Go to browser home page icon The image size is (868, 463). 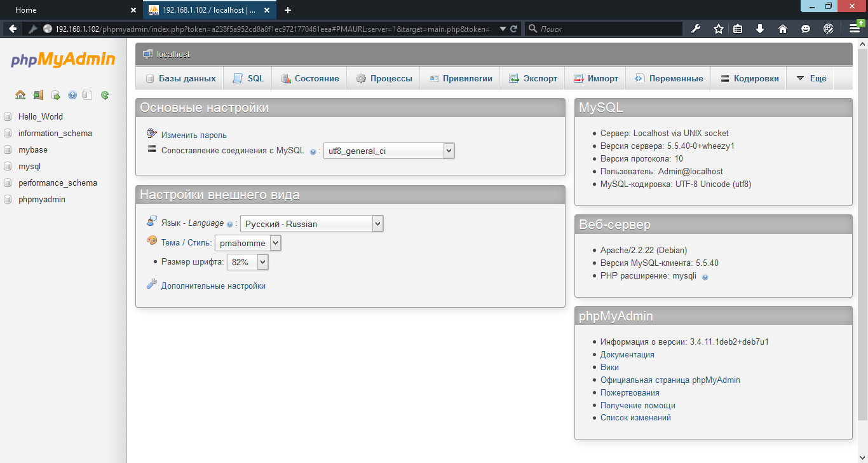pyautogui.click(x=783, y=29)
